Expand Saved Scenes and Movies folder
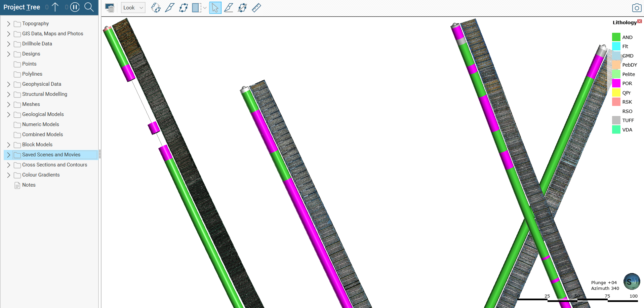Image resolution: width=644 pixels, height=308 pixels. point(9,155)
